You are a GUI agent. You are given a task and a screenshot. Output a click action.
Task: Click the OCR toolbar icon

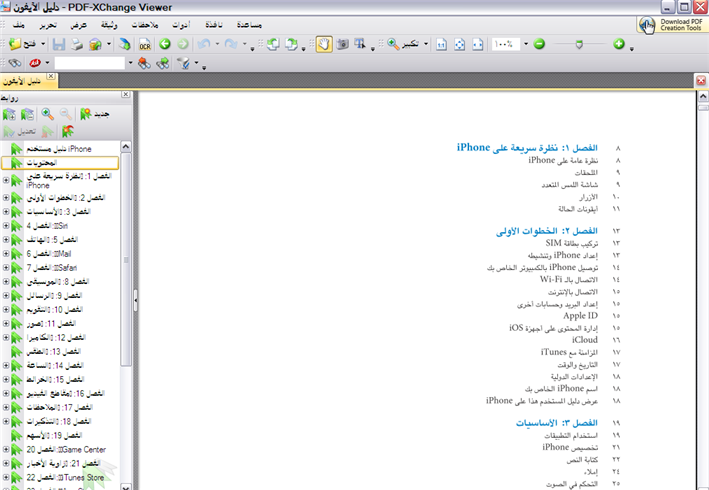pyautogui.click(x=144, y=45)
